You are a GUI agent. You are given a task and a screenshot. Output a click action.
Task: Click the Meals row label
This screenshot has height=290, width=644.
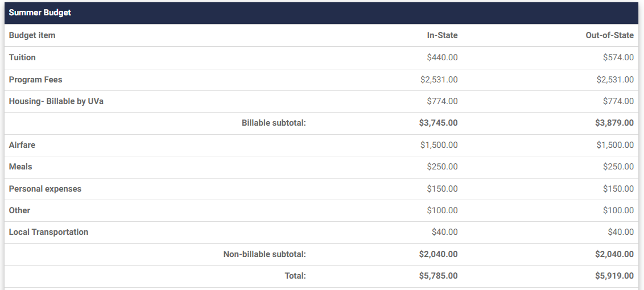(x=20, y=167)
